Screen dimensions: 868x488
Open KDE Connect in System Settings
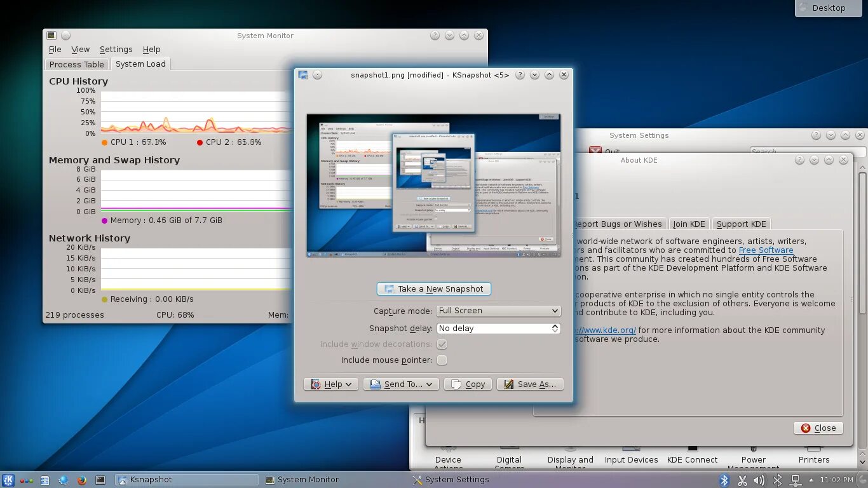pyautogui.click(x=692, y=455)
